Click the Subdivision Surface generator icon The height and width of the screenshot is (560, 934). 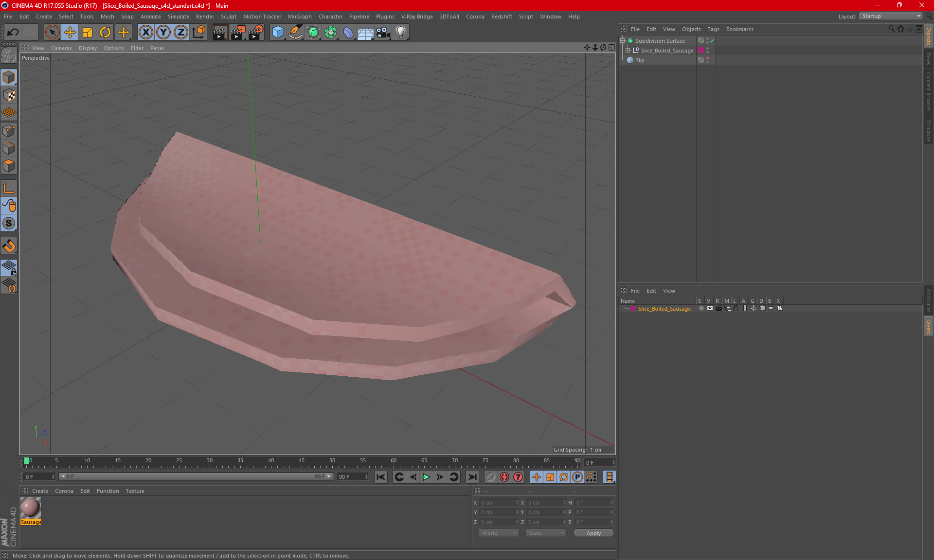[313, 33]
